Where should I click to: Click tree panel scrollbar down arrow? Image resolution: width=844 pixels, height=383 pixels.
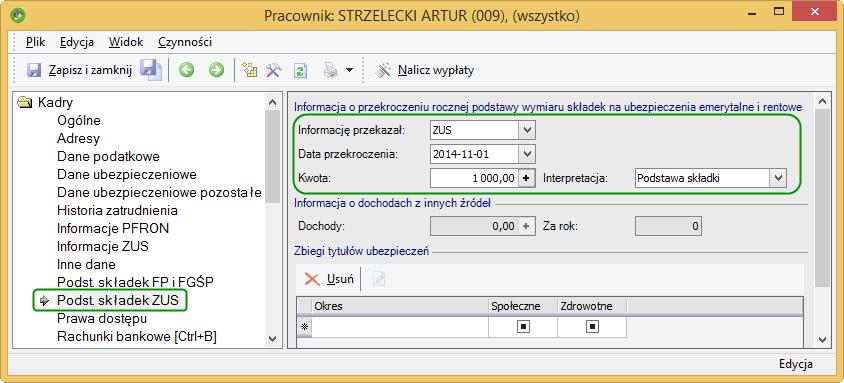coord(272,339)
